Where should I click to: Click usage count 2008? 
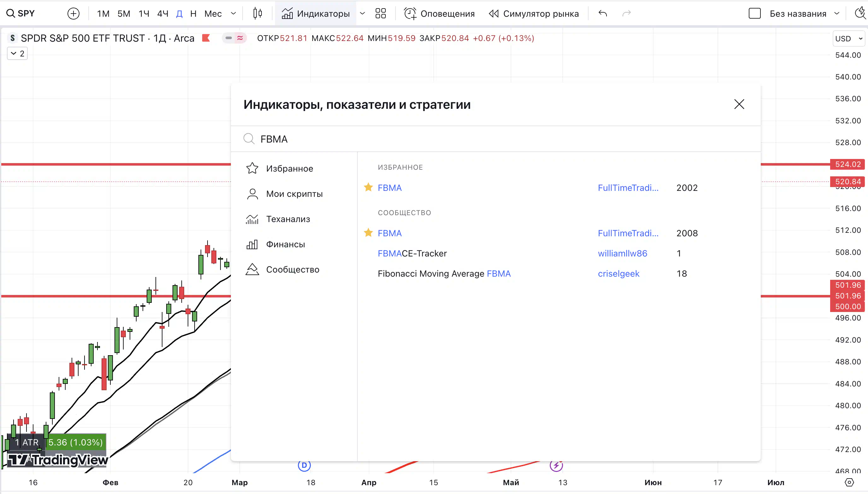(x=687, y=233)
